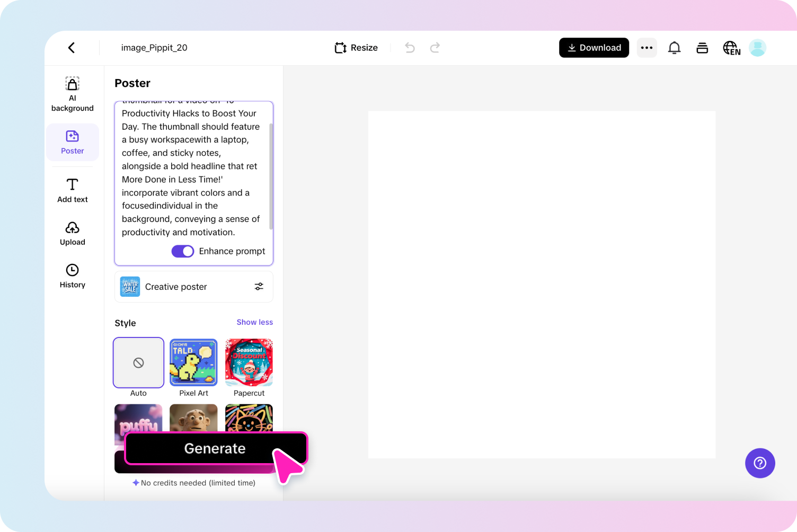The image size is (797, 532).
Task: Download the image
Action: pyautogui.click(x=594, y=48)
